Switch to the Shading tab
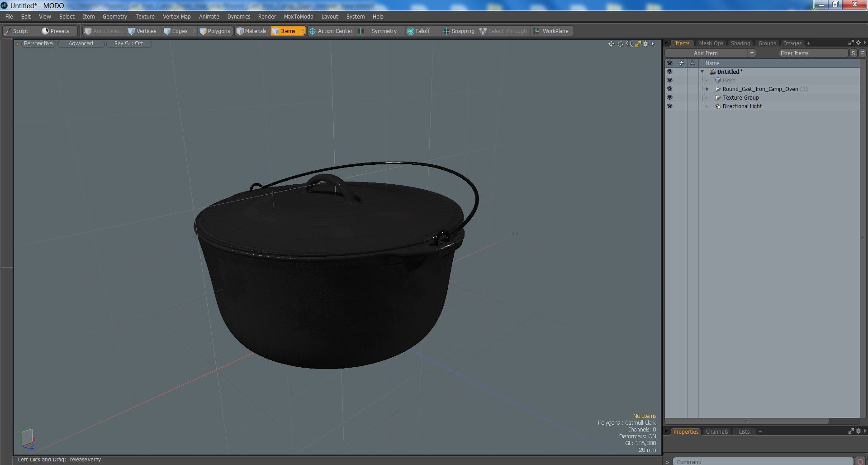 pyautogui.click(x=740, y=43)
